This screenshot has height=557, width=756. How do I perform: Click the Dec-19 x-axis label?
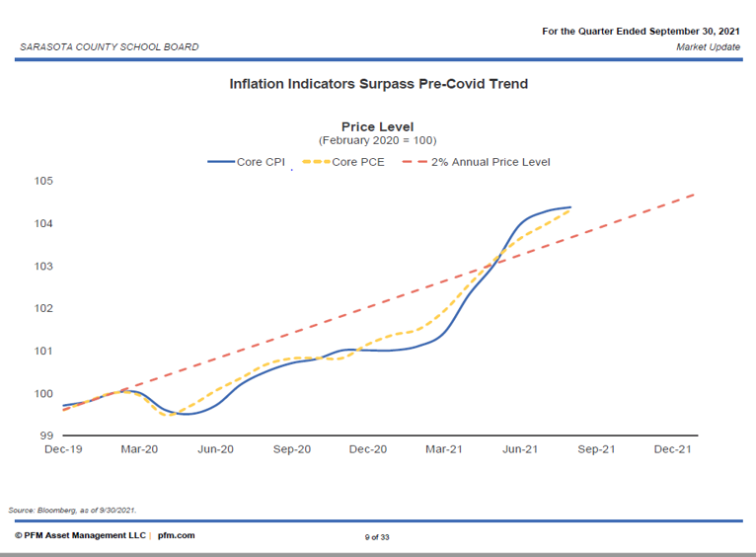[63, 449]
